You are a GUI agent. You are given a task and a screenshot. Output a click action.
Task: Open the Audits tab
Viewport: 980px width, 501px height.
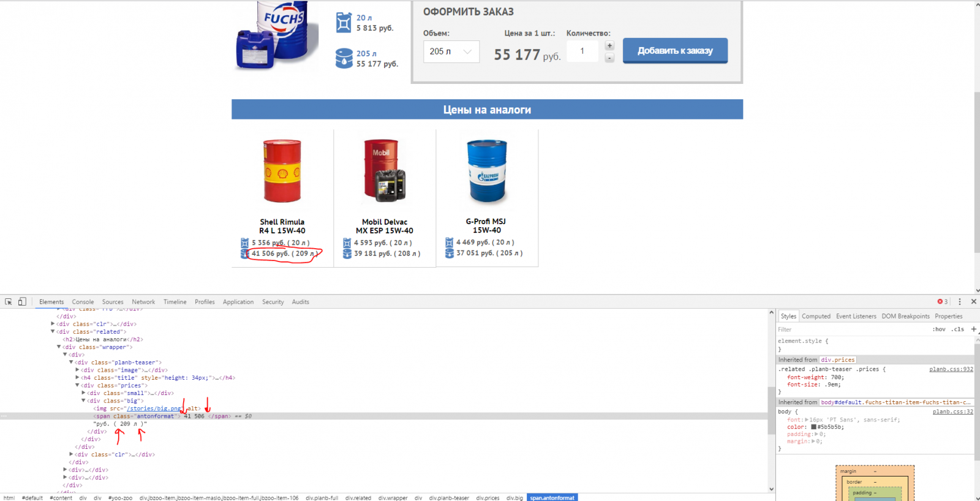point(300,302)
